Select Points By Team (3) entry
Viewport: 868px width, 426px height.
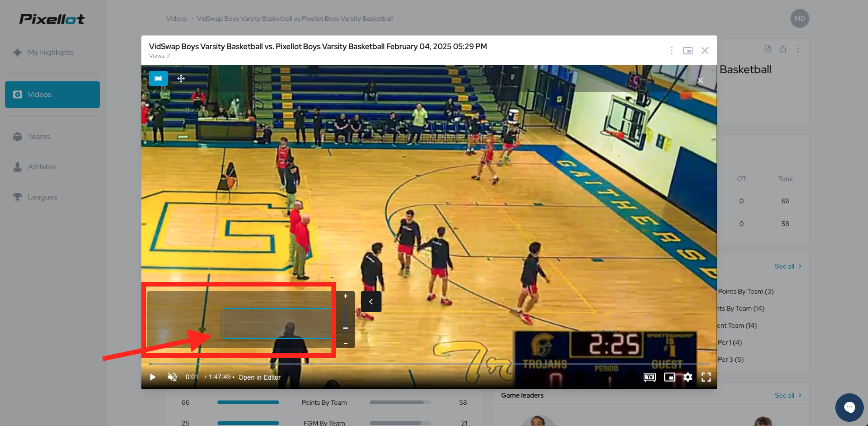click(x=746, y=292)
